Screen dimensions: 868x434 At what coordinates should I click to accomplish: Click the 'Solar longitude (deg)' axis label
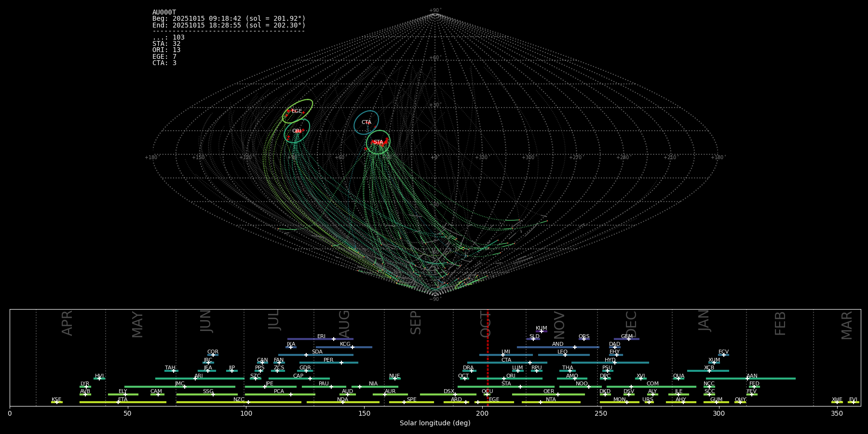tap(435, 423)
